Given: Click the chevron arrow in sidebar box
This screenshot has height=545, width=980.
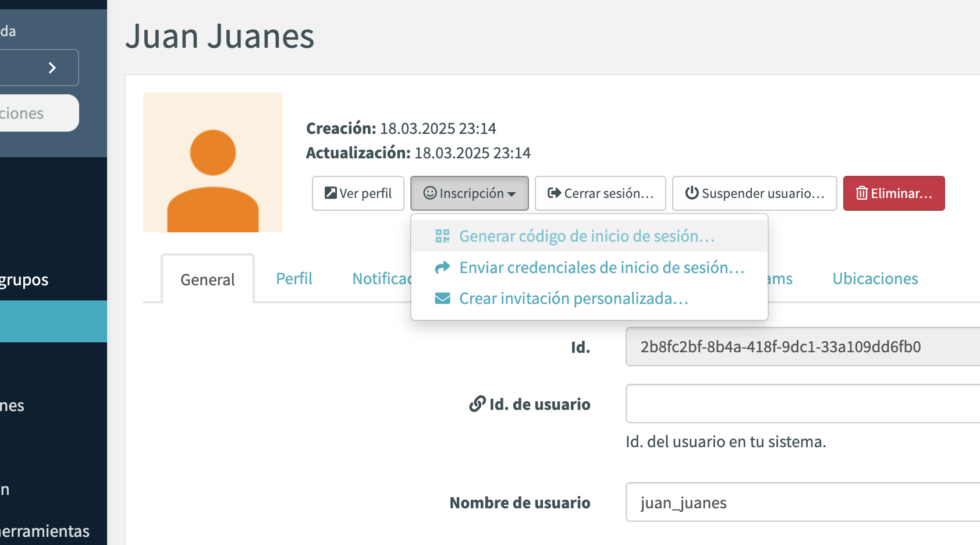Looking at the screenshot, I should tap(52, 68).
